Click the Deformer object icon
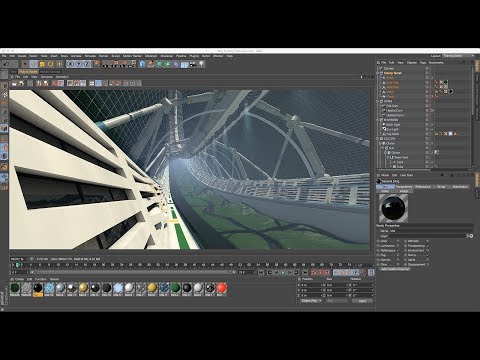The image size is (480, 360). (176, 64)
